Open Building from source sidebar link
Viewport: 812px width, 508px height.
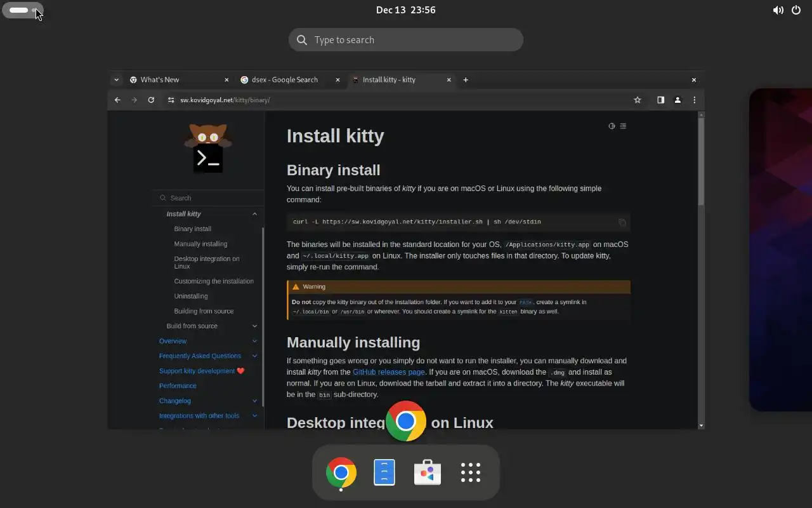pyautogui.click(x=204, y=311)
